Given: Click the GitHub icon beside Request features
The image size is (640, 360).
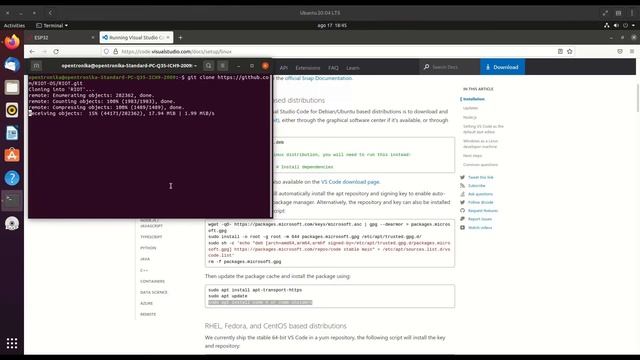Looking at the screenshot, I should [x=462, y=211].
